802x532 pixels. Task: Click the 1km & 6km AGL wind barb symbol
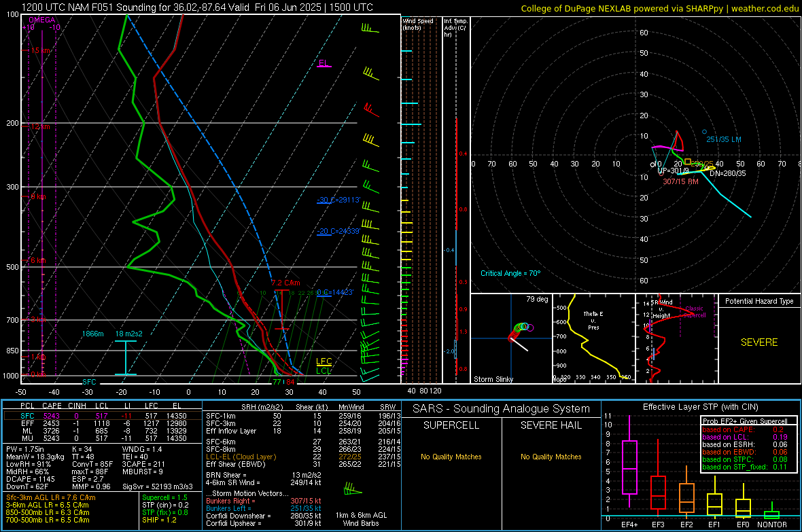point(353,490)
